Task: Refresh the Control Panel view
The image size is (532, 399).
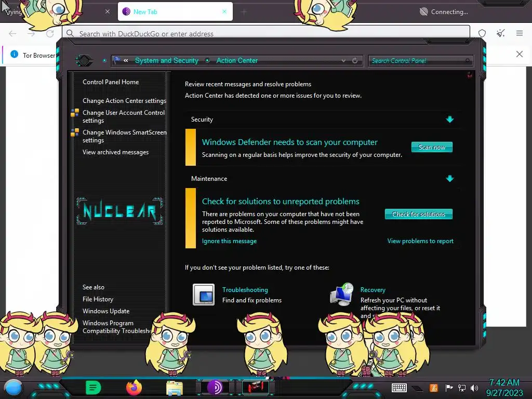Action: pos(355,61)
